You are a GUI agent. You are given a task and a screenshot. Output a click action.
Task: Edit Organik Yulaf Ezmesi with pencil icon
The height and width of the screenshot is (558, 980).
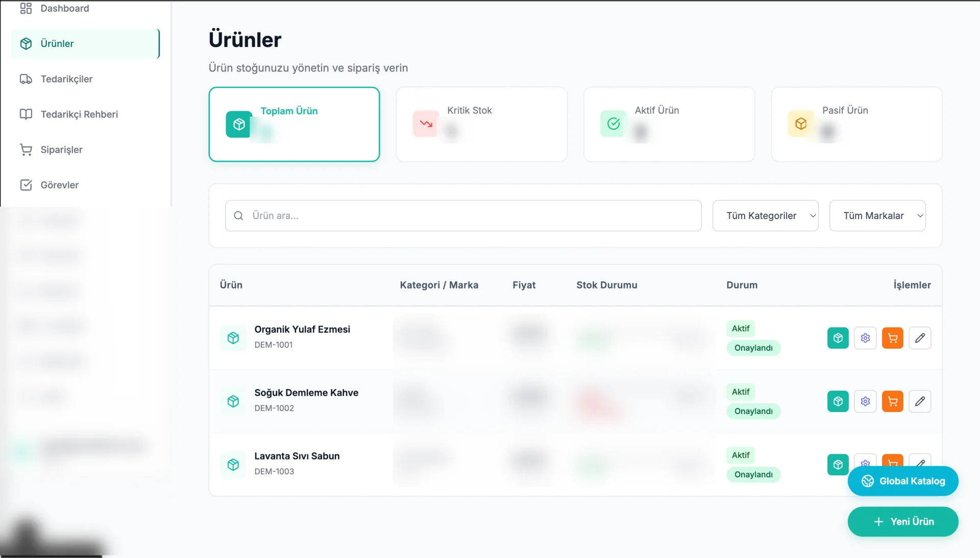tap(920, 338)
